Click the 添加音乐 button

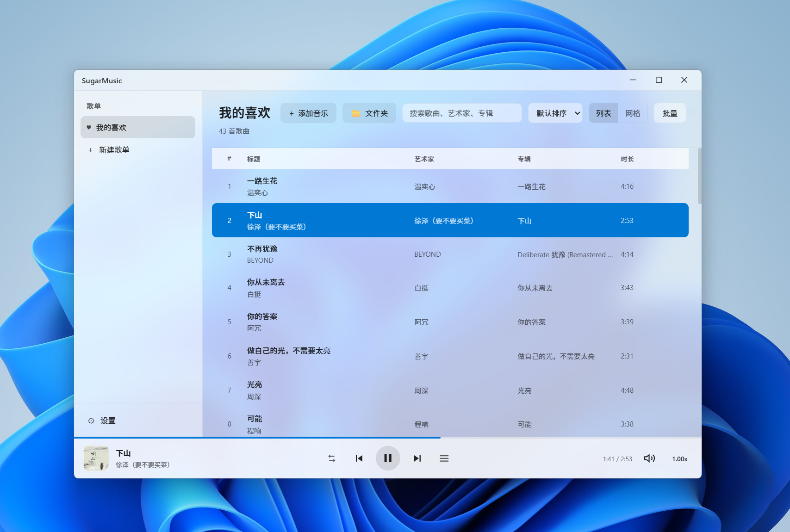point(308,113)
